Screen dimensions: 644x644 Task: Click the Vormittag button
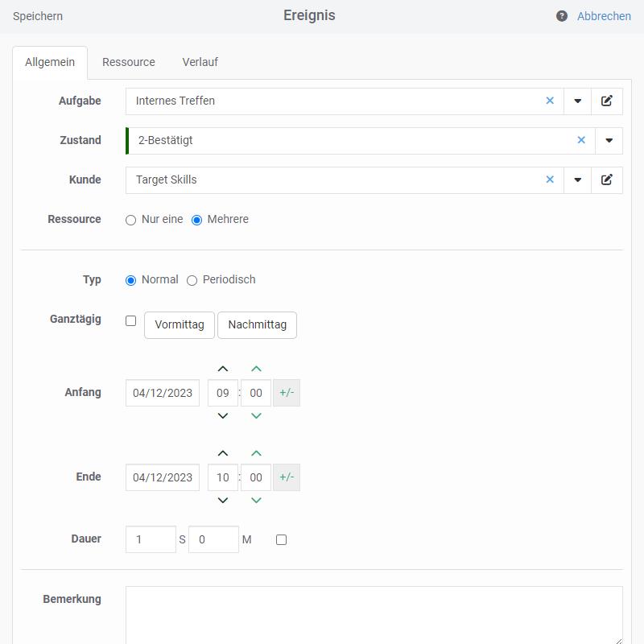[180, 324]
